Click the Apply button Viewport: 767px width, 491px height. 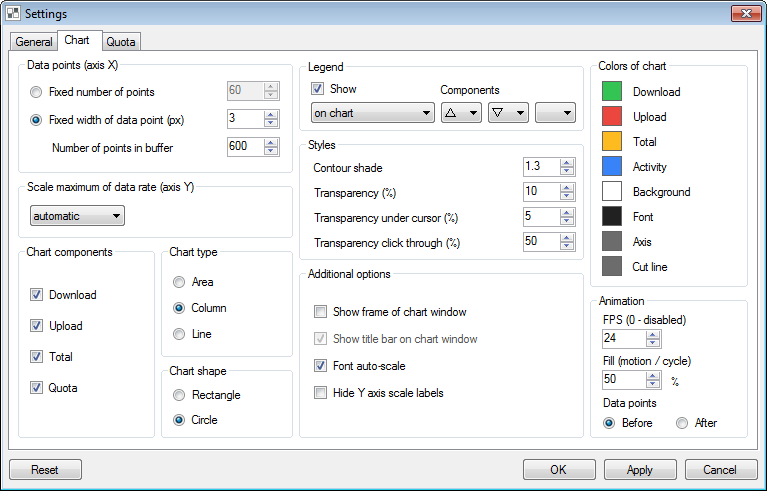(x=639, y=470)
